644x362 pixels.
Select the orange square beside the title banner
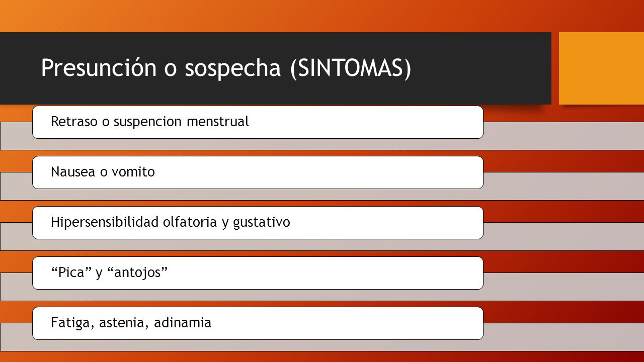coord(601,68)
